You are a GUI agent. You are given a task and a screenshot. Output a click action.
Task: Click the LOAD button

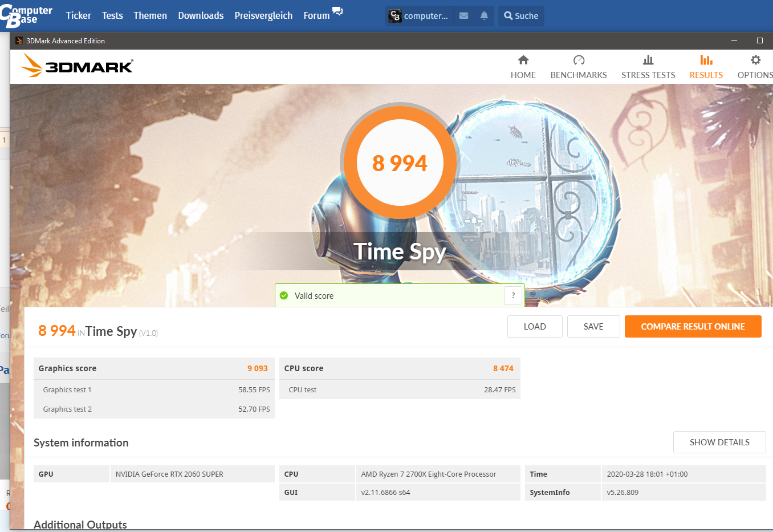[535, 326]
